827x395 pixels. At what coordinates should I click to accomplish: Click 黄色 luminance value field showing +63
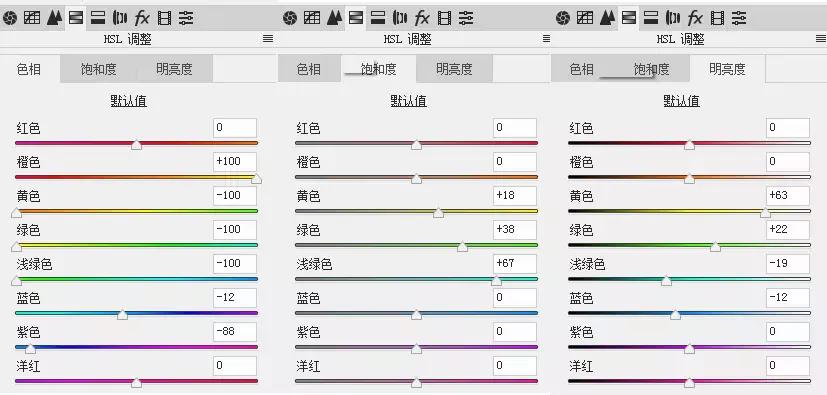(x=788, y=196)
